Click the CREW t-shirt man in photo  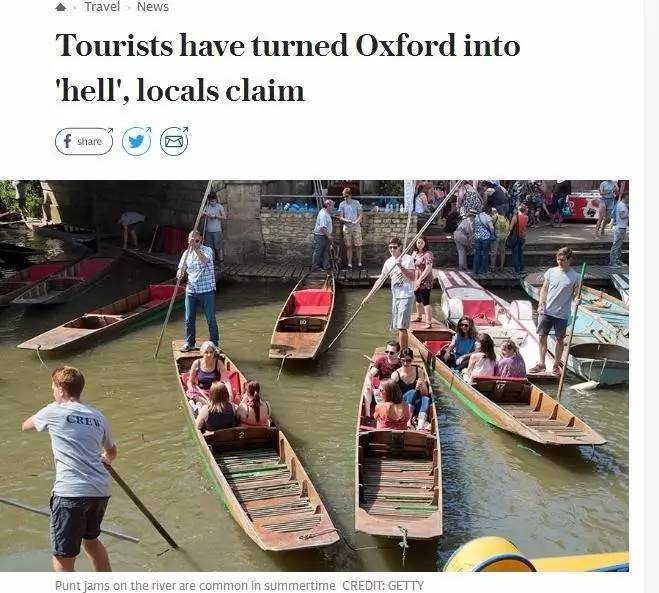76,450
